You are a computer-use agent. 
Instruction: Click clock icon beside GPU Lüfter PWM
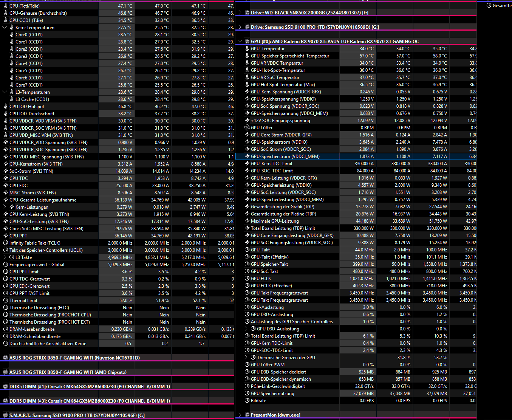tap(247, 365)
